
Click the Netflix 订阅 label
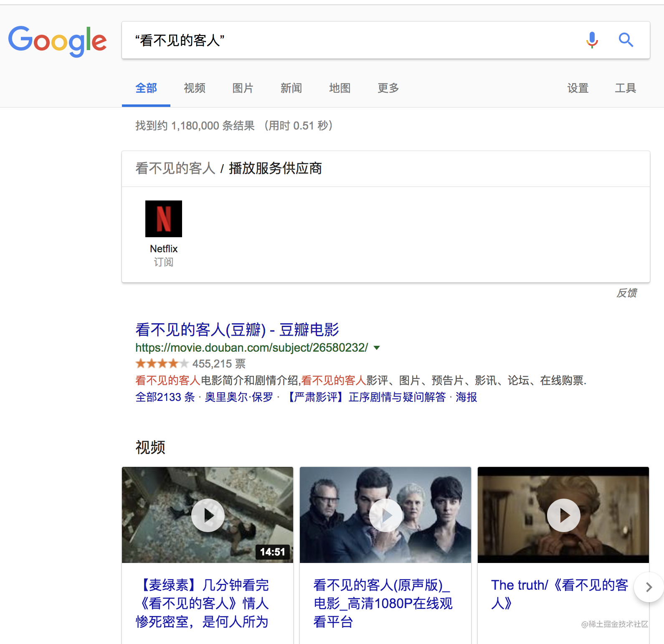164,262
